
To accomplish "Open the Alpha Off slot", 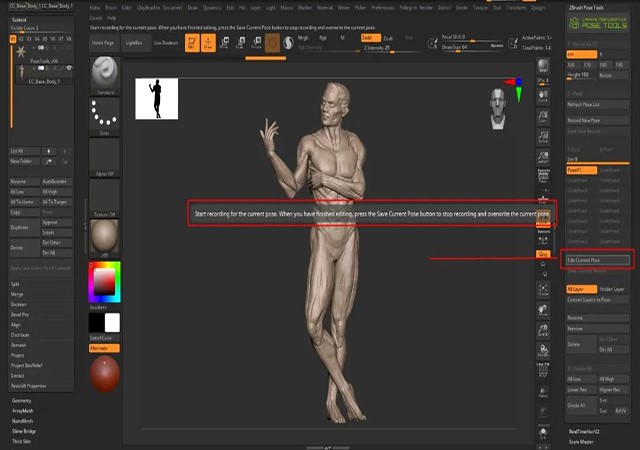I will (104, 157).
